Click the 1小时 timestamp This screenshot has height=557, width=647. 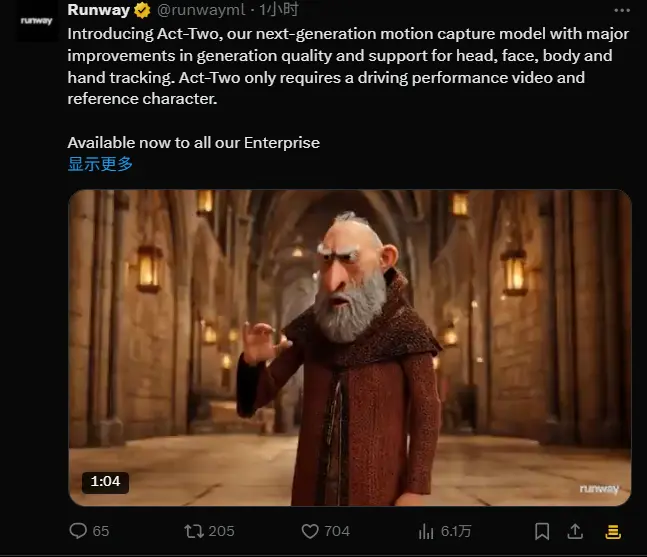279,9
